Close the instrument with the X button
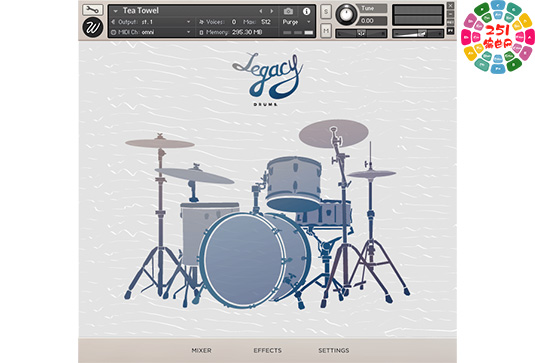The height and width of the screenshot is (363, 535). [x=450, y=6]
